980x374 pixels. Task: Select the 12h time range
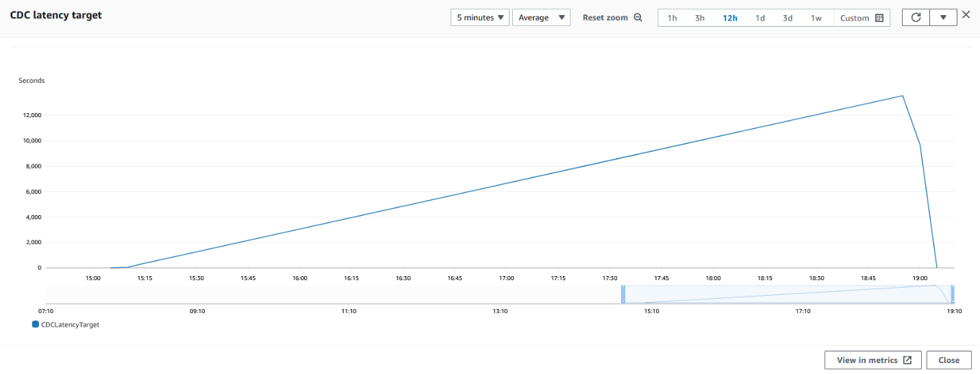[729, 18]
